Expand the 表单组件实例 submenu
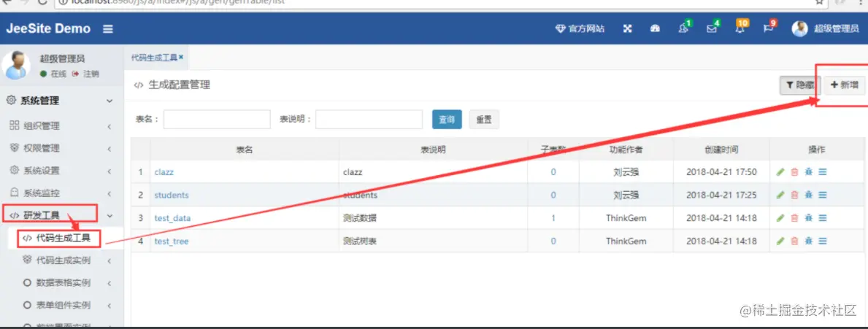868x329 pixels. 61,305
